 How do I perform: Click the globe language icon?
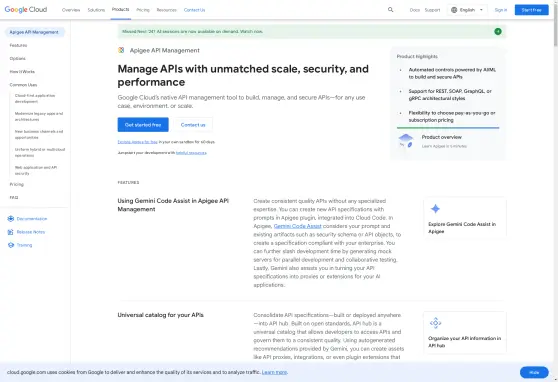(x=454, y=10)
